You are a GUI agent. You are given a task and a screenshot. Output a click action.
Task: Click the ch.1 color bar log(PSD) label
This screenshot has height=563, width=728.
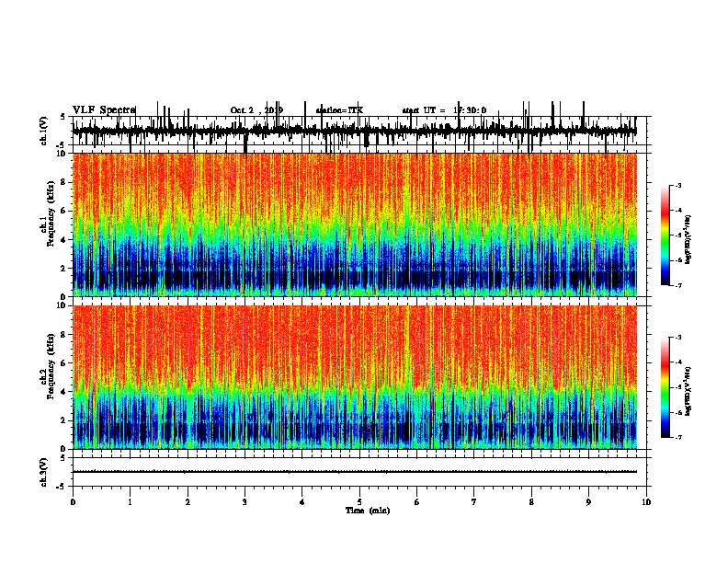coord(688,240)
